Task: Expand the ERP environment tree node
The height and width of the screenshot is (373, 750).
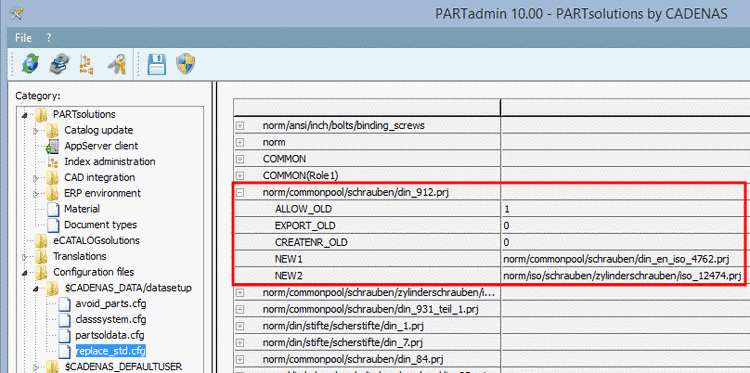Action: pyautogui.click(x=36, y=194)
